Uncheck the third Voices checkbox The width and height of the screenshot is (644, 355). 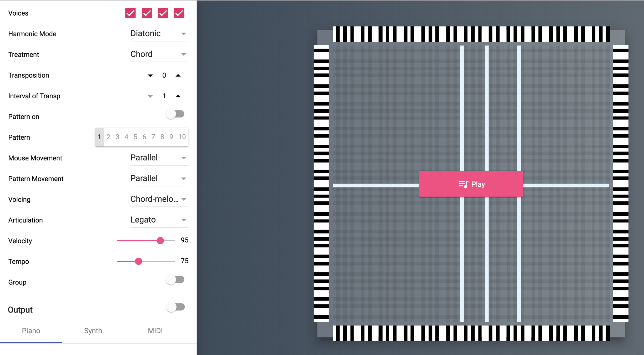pyautogui.click(x=163, y=13)
